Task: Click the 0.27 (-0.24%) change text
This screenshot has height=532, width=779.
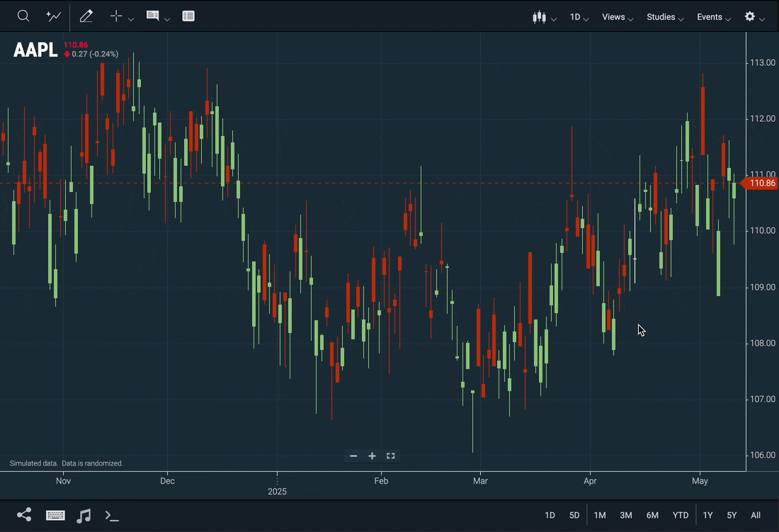Action: [x=95, y=54]
